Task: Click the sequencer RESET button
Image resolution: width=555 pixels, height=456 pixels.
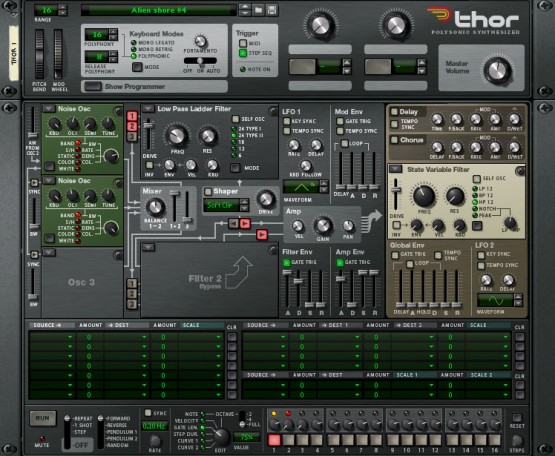Action: [517, 418]
